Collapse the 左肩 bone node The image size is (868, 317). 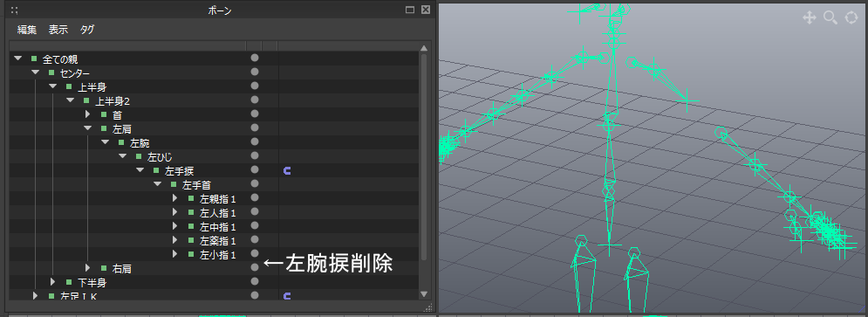[87, 128]
